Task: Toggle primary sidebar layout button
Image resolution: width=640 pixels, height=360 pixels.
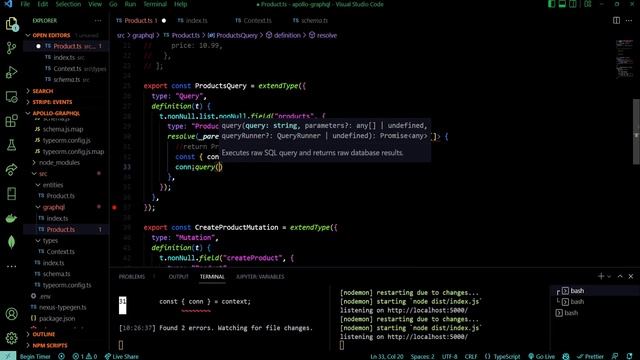Action: tap(551, 4)
